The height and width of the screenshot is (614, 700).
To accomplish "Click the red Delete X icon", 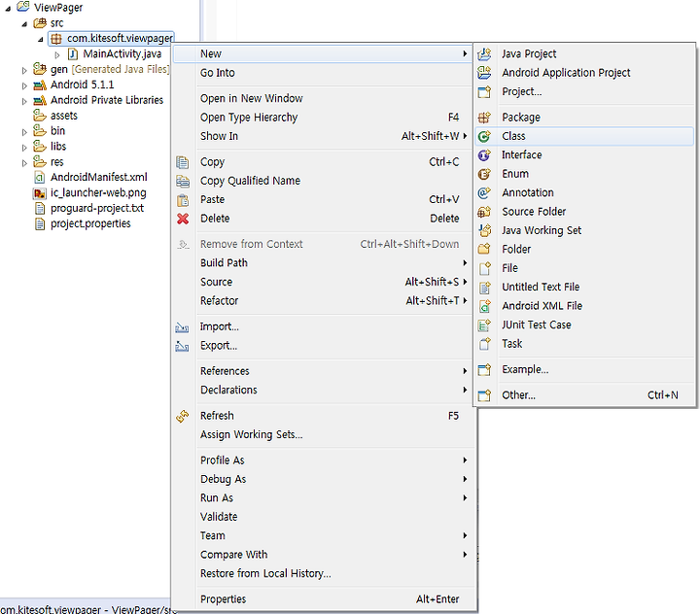I will 182,219.
